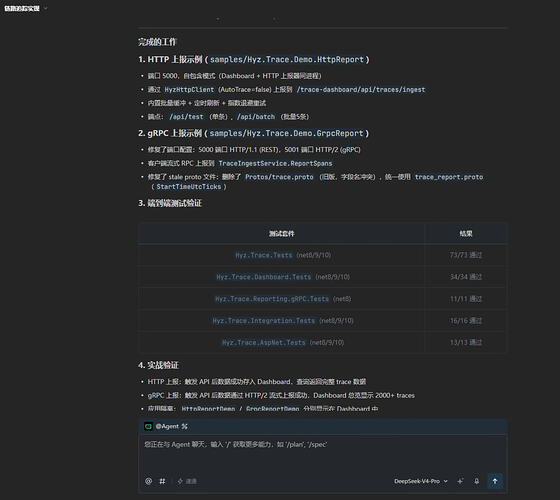Click the 16/16 result cell
This screenshot has height=500, width=560.
click(x=466, y=321)
